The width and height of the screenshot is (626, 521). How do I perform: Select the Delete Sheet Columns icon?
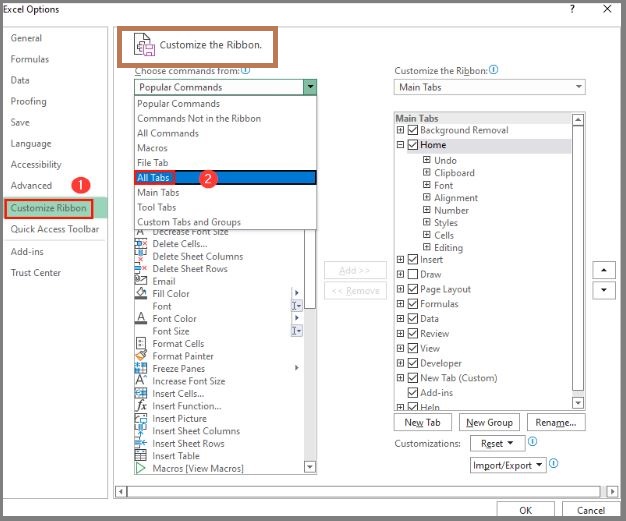(x=141, y=256)
